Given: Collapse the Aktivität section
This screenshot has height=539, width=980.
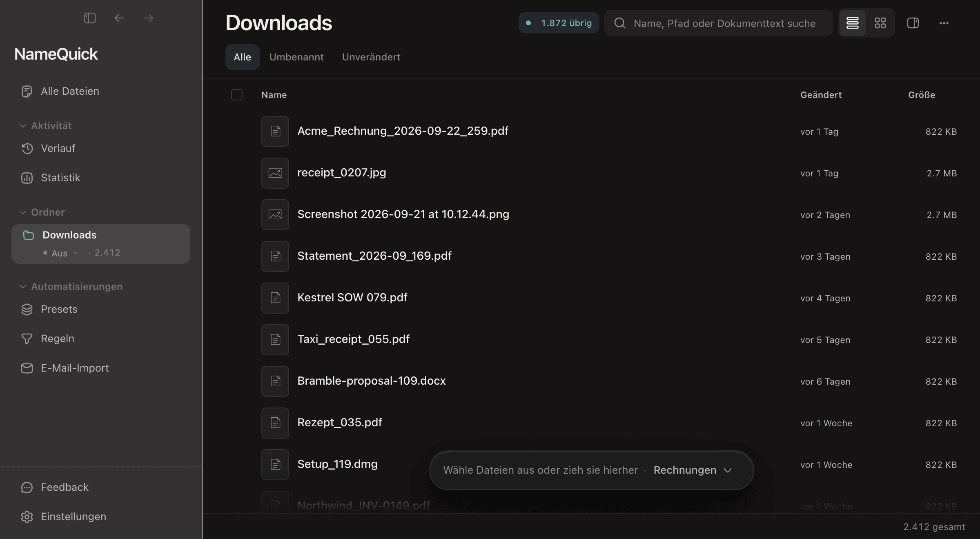Looking at the screenshot, I should [x=23, y=126].
